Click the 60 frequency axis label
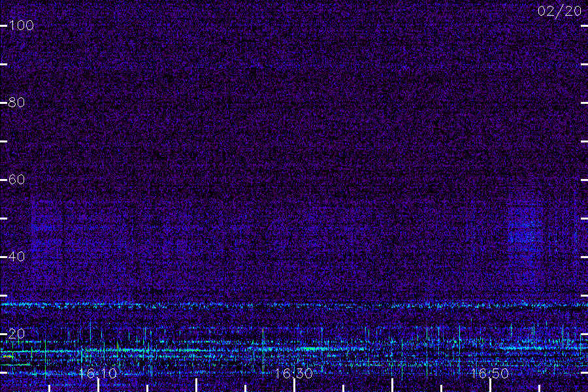 16,179
